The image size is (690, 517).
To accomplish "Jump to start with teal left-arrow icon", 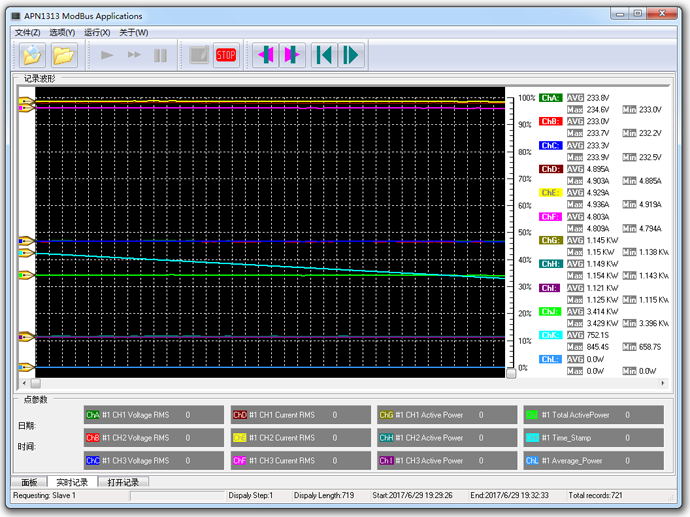I will click(x=324, y=55).
